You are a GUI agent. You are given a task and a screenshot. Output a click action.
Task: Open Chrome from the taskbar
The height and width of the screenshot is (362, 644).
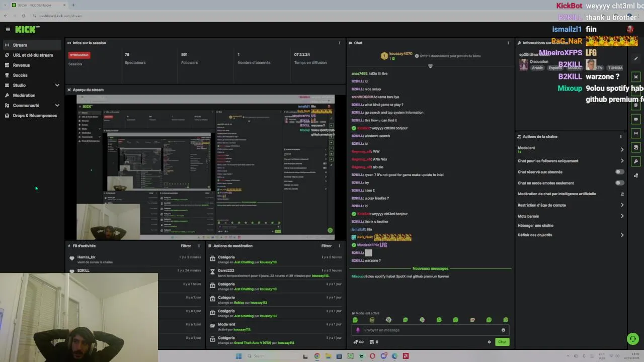317,356
